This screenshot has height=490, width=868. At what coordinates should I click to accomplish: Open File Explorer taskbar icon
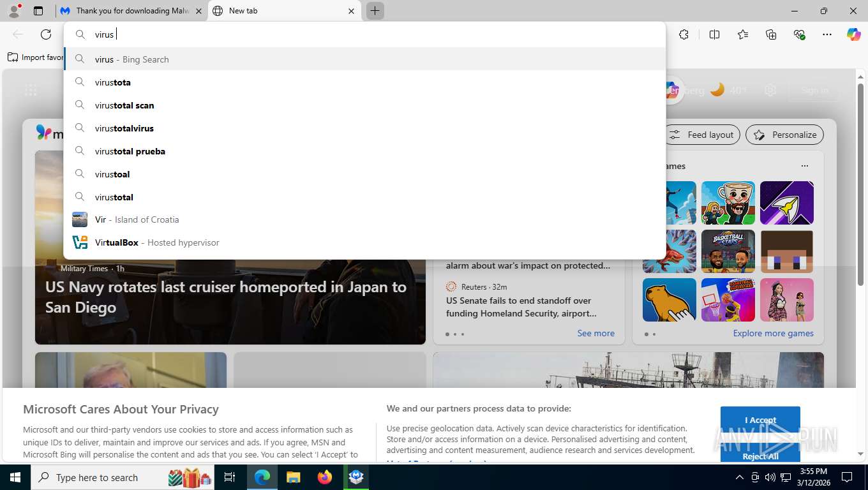point(293,477)
